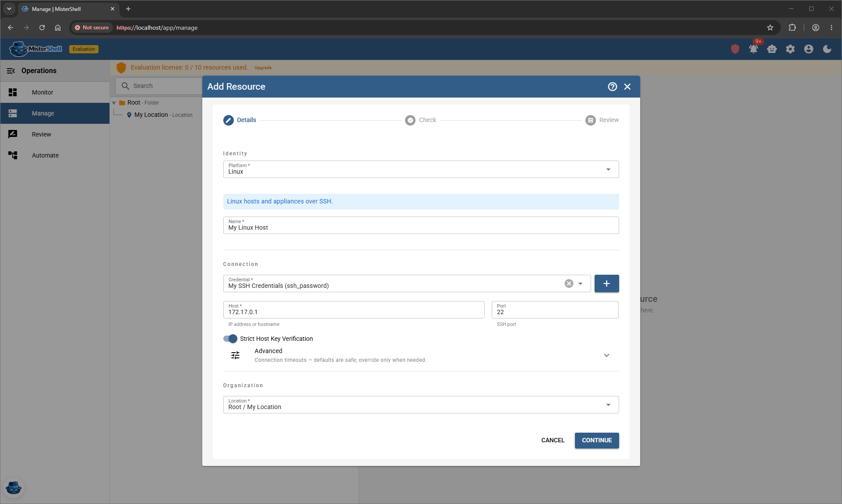Image resolution: width=842 pixels, height=504 pixels.
Task: Click the Advanced settings sliders icon
Action: coord(236,355)
